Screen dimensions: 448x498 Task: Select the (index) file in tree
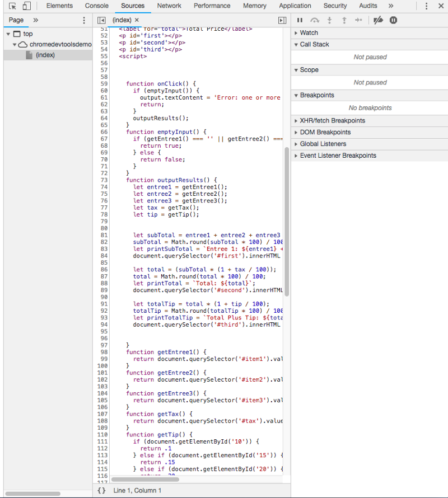click(x=45, y=55)
